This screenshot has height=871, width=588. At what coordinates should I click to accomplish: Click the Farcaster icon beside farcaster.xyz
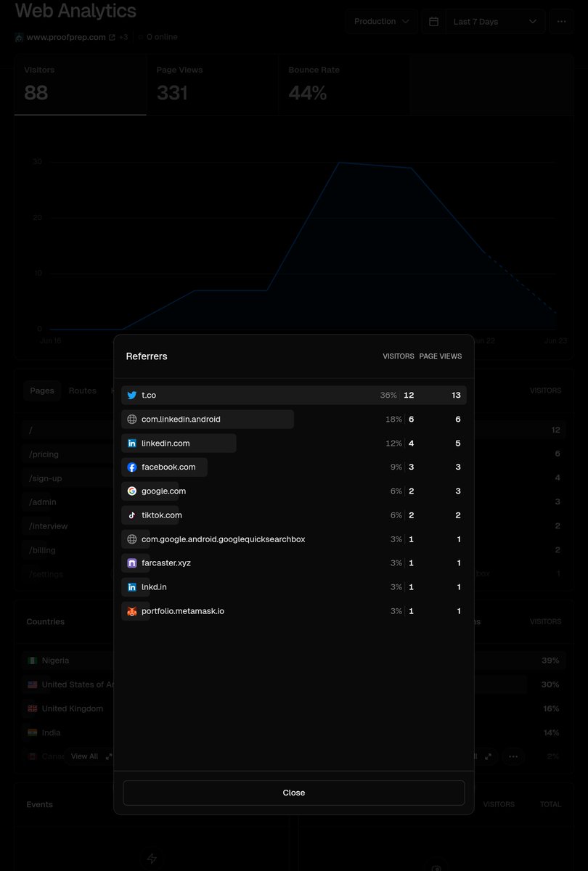tap(131, 563)
